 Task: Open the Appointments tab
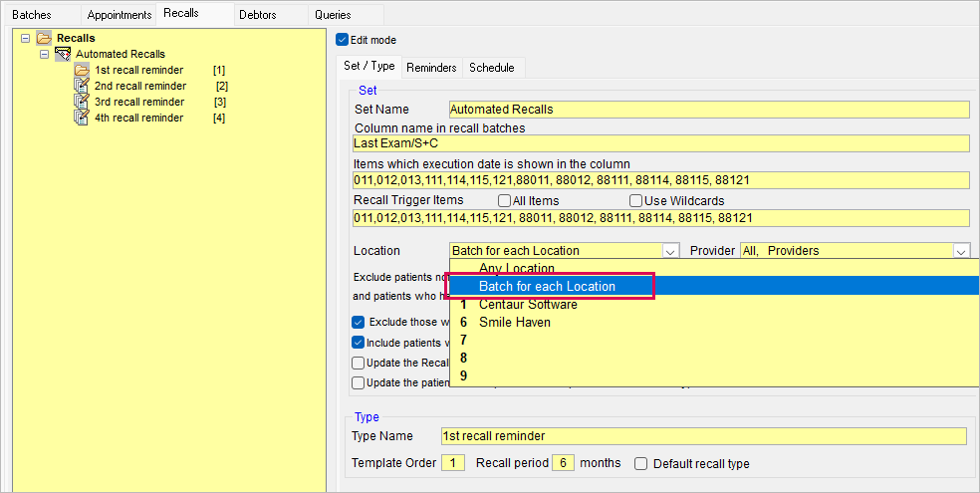[x=119, y=15]
